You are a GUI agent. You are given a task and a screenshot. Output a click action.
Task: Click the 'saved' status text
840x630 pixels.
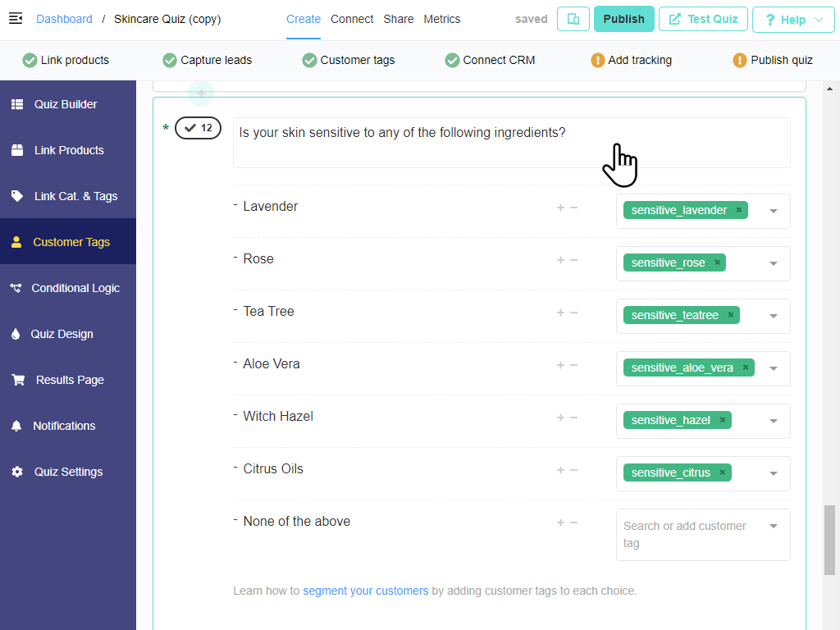pyautogui.click(x=532, y=20)
